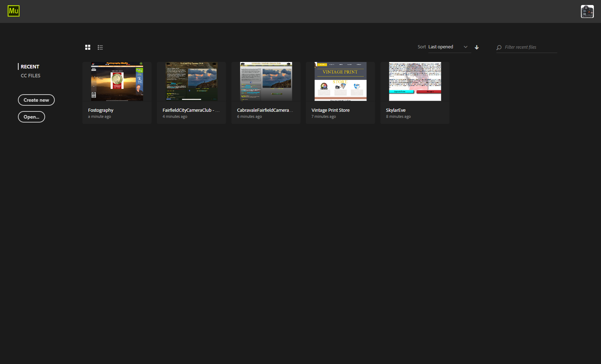Click the Fostography file name
The width and height of the screenshot is (601, 364).
101,110
